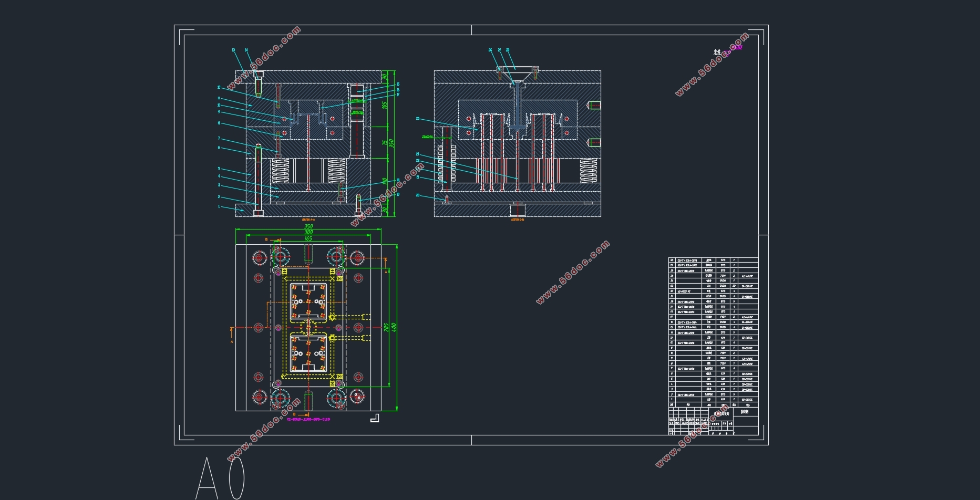Select balloon number 25 left of section B-B
The height and width of the screenshot is (500, 980).
pyautogui.click(x=418, y=119)
